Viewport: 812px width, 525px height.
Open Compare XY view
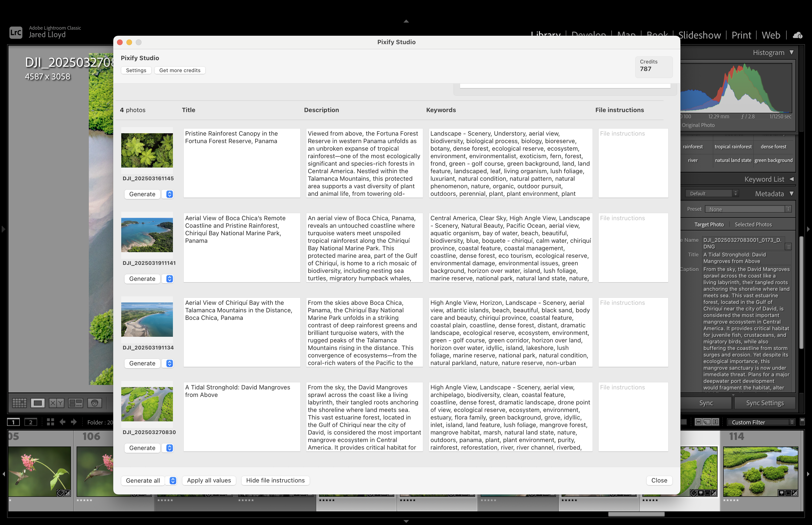point(56,403)
